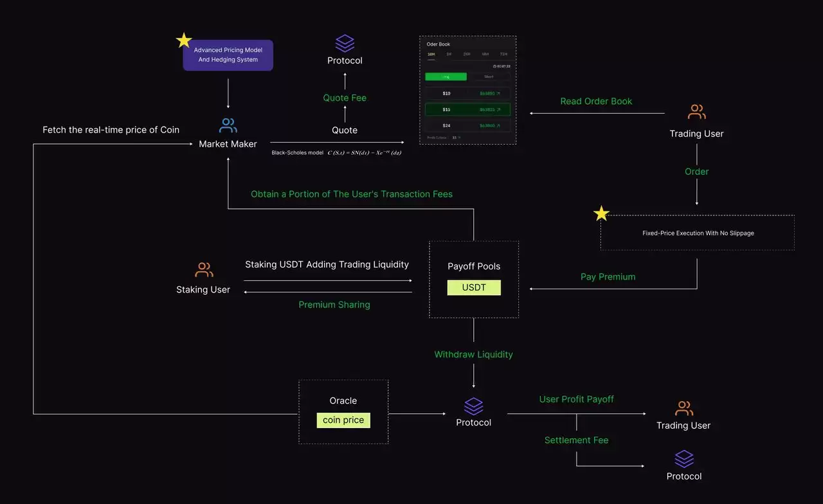Select the green Long toggle in order book
This screenshot has width=823, height=504.
(x=446, y=76)
